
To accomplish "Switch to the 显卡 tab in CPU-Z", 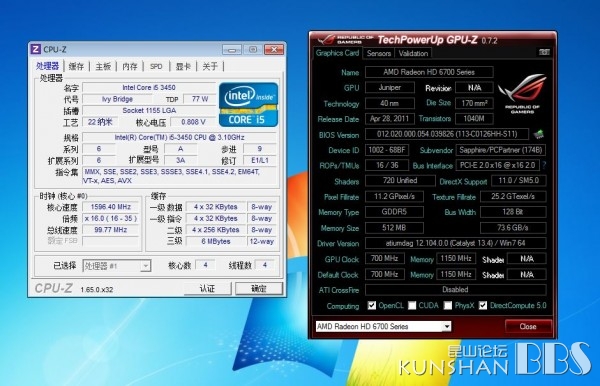I will click(x=183, y=66).
